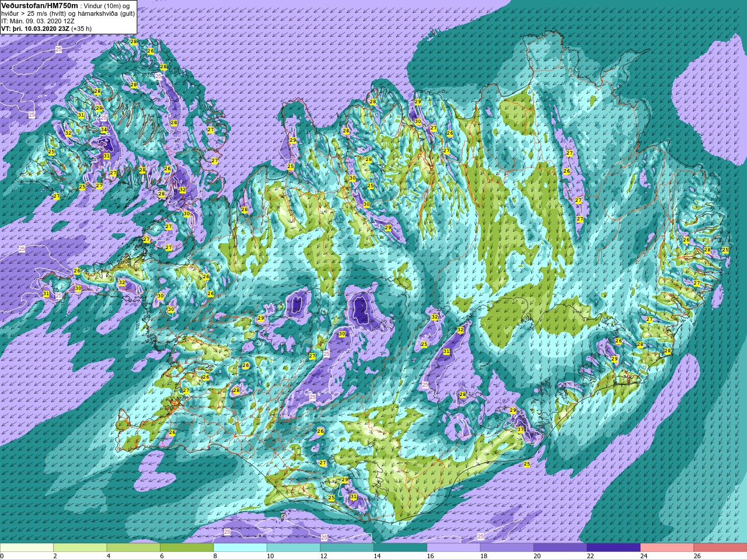Image resolution: width=747 pixels, height=560 pixels.
Task: Select the 'hviður > 25 m/s (hvítt)' legend line
Action: [x=33, y=13]
